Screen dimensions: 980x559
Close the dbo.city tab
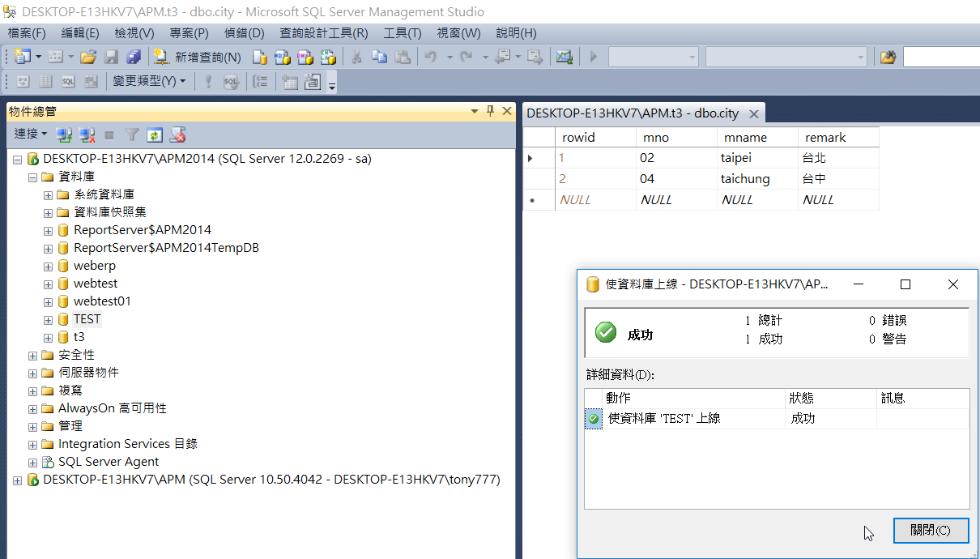tap(753, 114)
